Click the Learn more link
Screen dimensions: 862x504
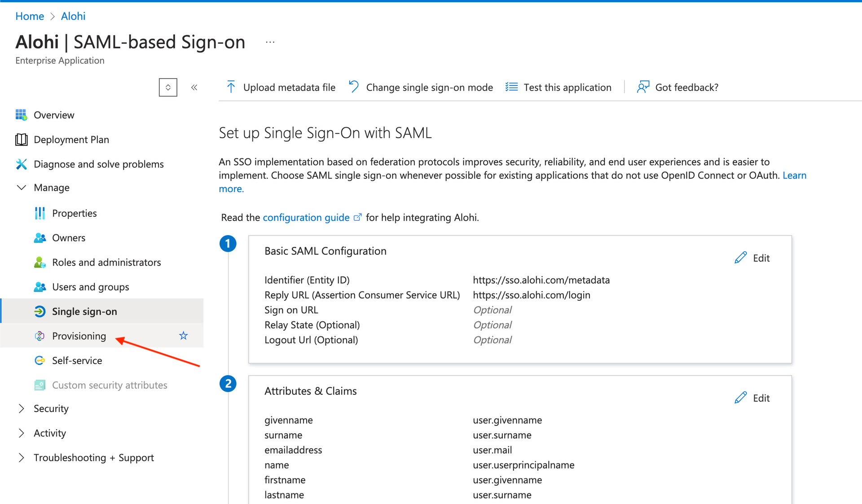pos(794,175)
